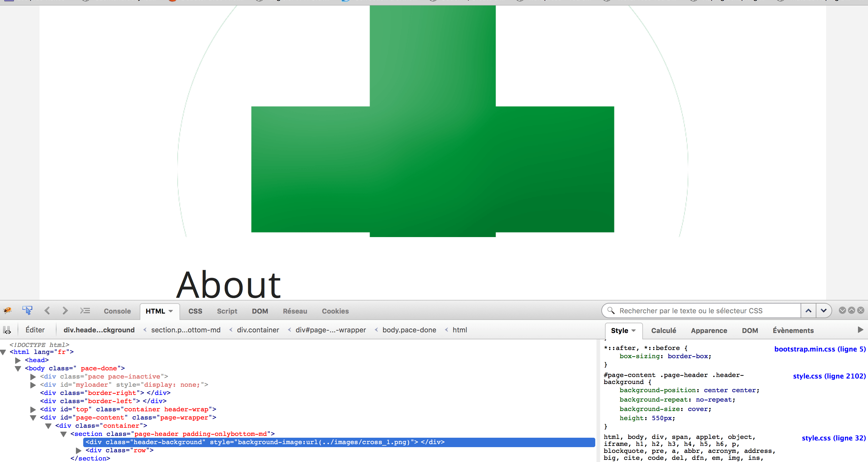Activate the inspect element pointer tool
This screenshot has width=868, height=462.
click(27, 311)
